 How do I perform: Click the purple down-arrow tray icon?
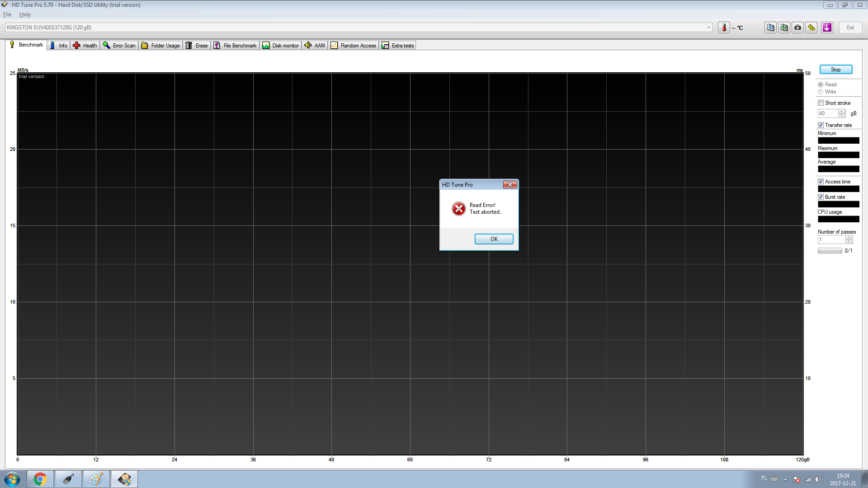pos(827,28)
